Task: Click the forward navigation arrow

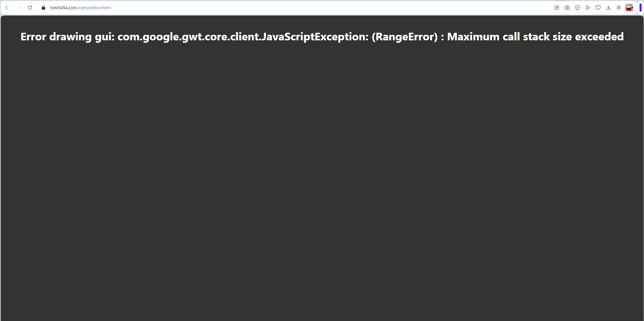Action: tap(19, 7)
